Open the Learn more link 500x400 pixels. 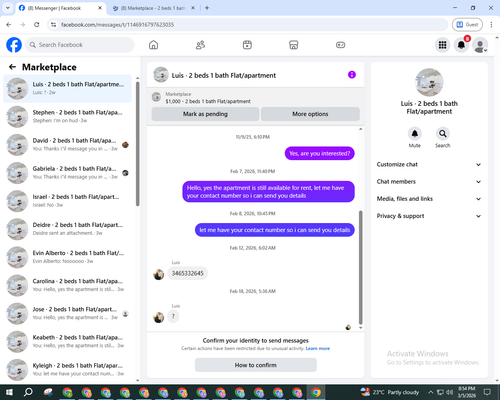[x=318, y=348]
